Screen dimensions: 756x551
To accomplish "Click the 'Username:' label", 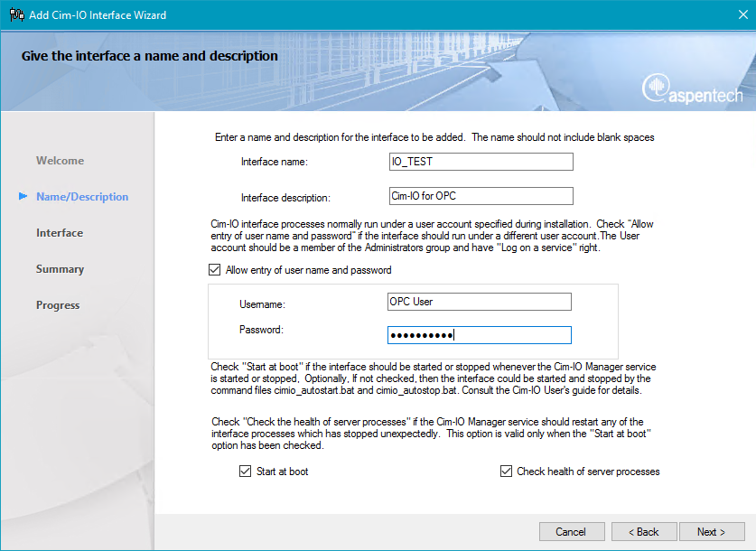I will (262, 304).
